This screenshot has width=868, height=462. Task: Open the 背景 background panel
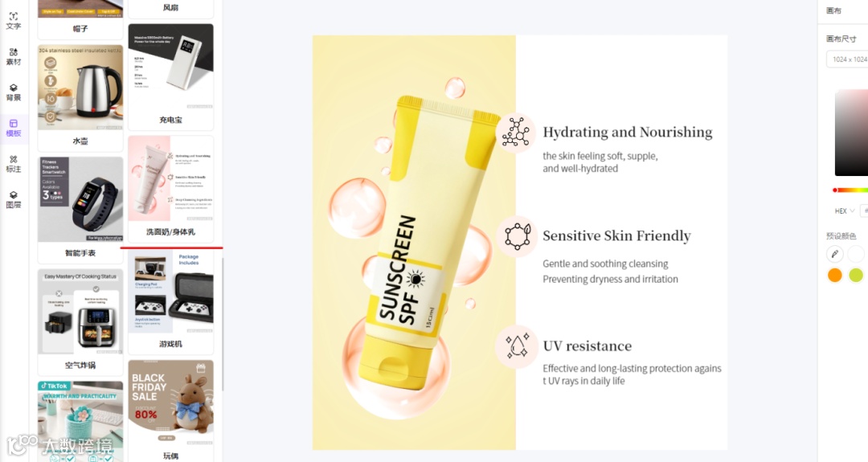[x=14, y=92]
